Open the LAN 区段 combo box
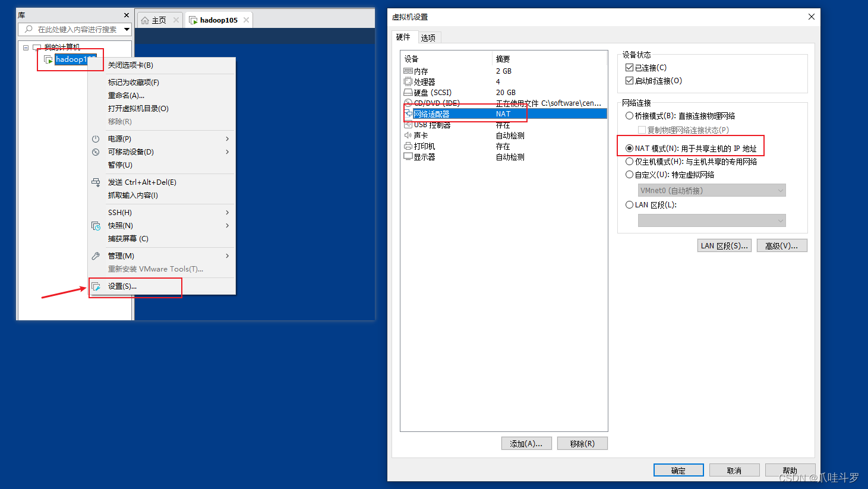Screen dimensions: 868x489 click(x=712, y=220)
